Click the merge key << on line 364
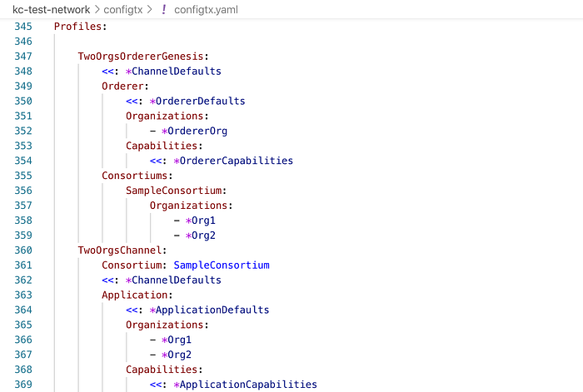Image resolution: width=583 pixels, height=392 pixels. click(x=132, y=310)
